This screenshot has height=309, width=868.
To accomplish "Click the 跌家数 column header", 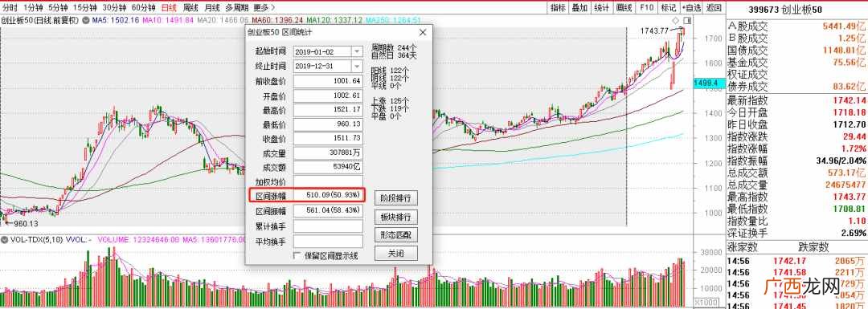I will coord(813,246).
